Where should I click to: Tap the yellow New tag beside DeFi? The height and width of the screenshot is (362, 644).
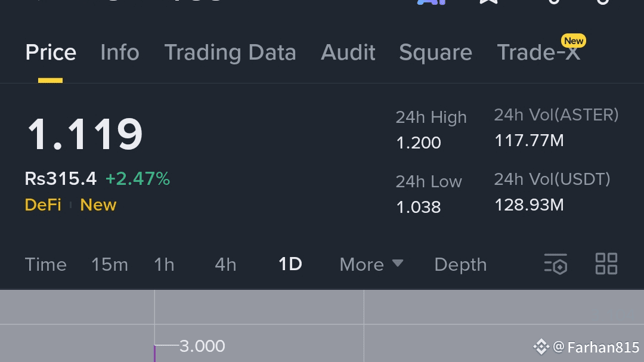(98, 205)
